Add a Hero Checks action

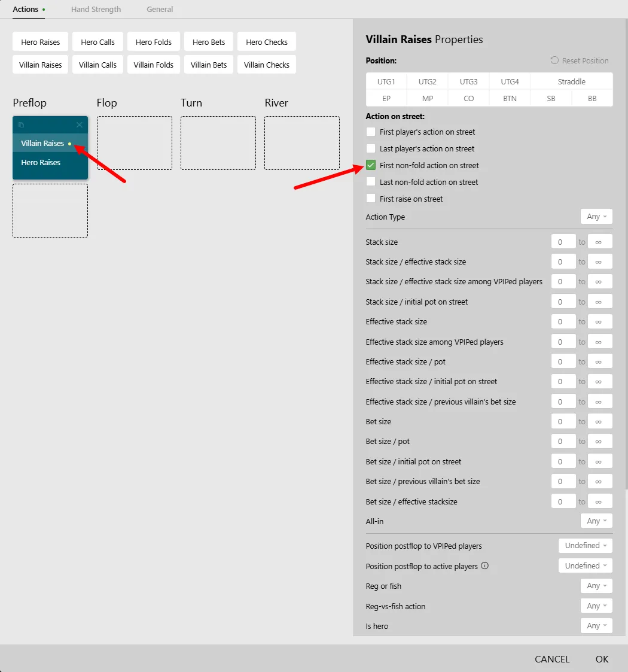pos(267,42)
